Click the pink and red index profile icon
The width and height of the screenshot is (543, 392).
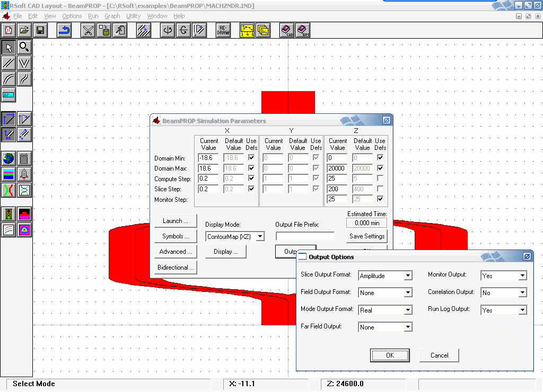24,214
